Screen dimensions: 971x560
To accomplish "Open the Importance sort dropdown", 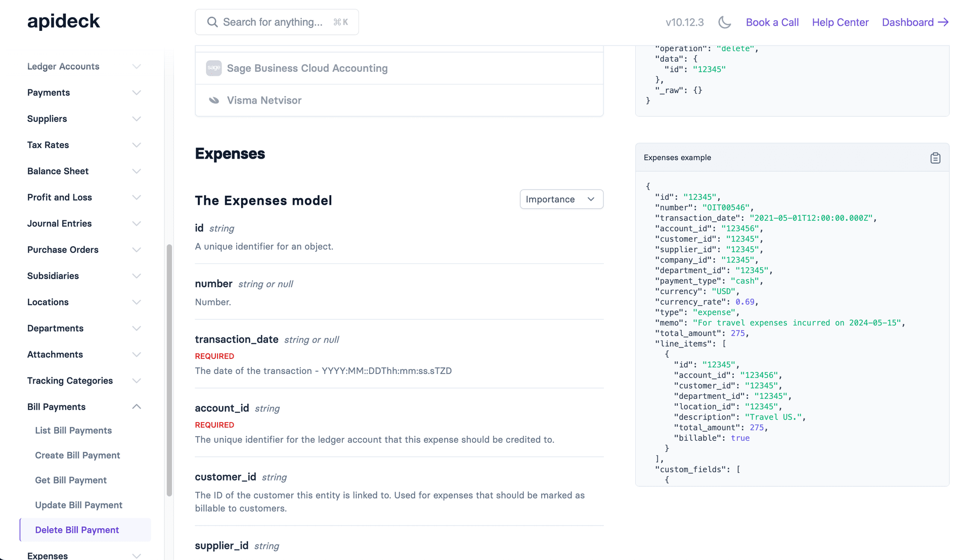I will 561,199.
